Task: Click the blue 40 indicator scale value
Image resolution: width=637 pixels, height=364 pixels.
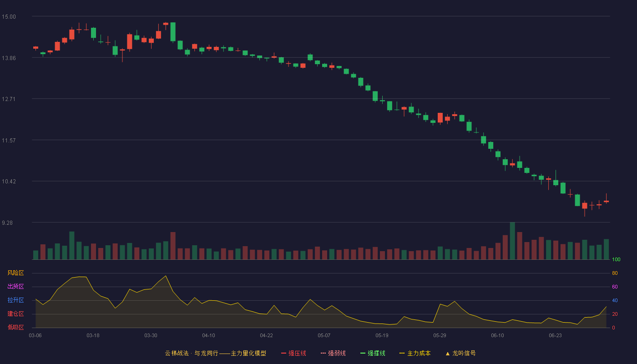Action: point(615,300)
